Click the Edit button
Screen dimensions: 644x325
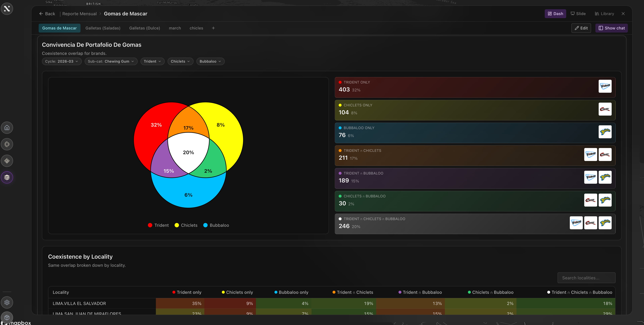(581, 28)
